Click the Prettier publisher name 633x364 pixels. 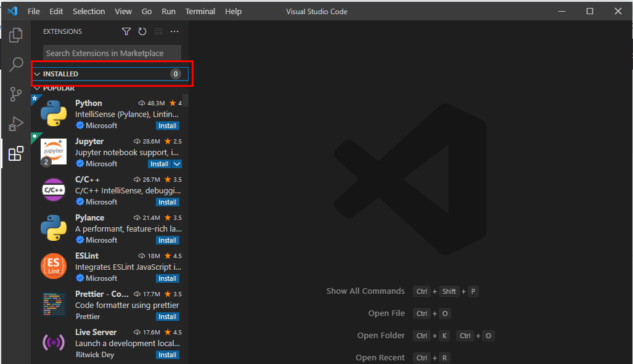point(88,317)
